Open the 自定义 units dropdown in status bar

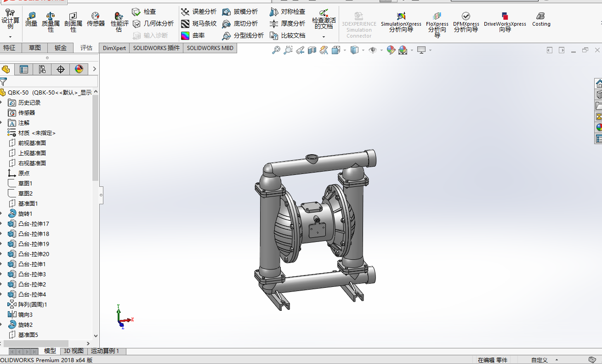click(x=545, y=360)
